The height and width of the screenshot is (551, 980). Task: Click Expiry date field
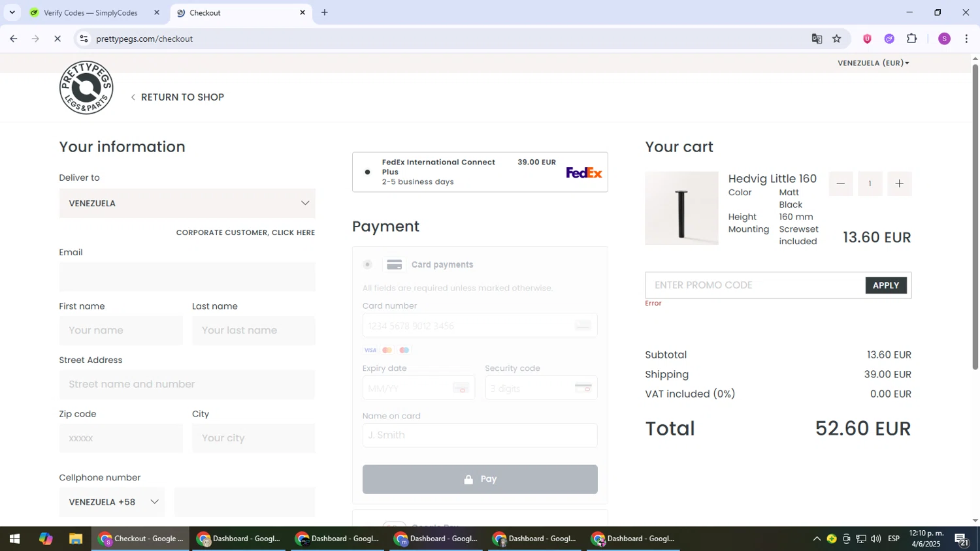(418, 388)
